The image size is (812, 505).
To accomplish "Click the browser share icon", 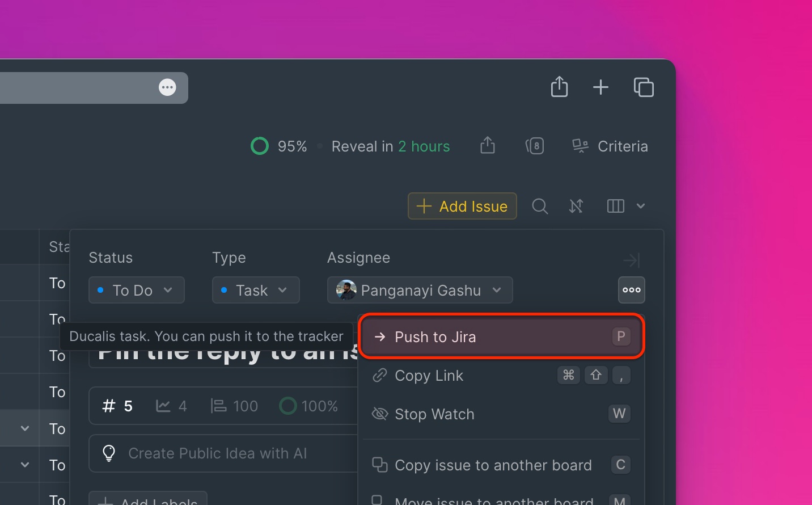I will click(559, 87).
